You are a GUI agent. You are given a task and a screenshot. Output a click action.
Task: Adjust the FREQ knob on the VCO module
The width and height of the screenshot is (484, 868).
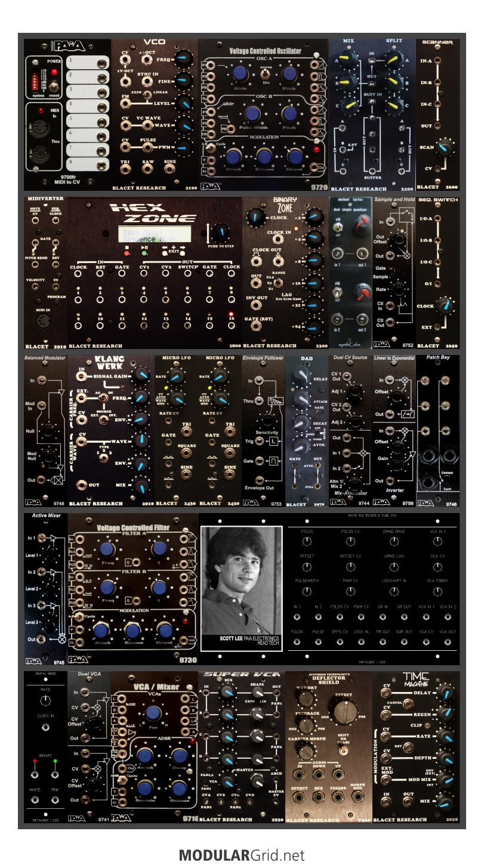click(184, 58)
